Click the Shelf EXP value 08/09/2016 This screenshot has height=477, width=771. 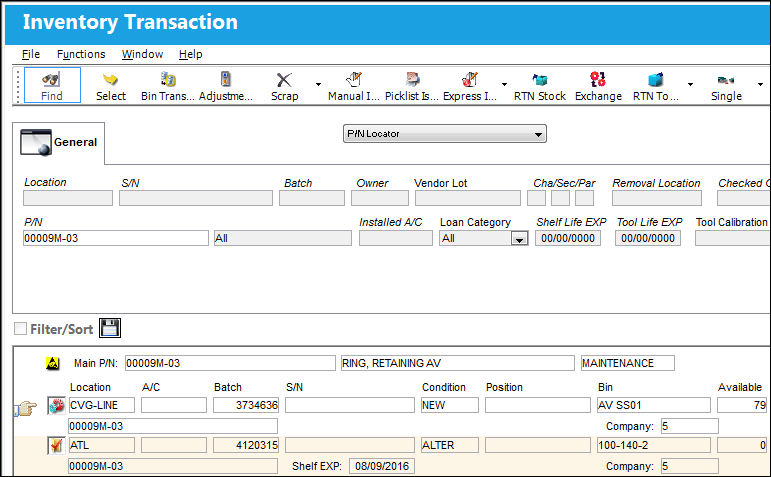pos(382,466)
